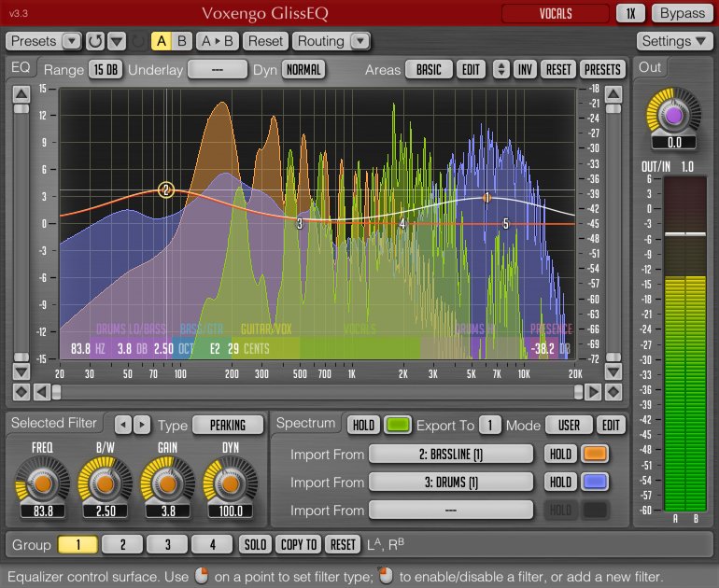Toggle the Spectrum HOLD button
This screenshot has height=588, width=719.
pos(363,425)
